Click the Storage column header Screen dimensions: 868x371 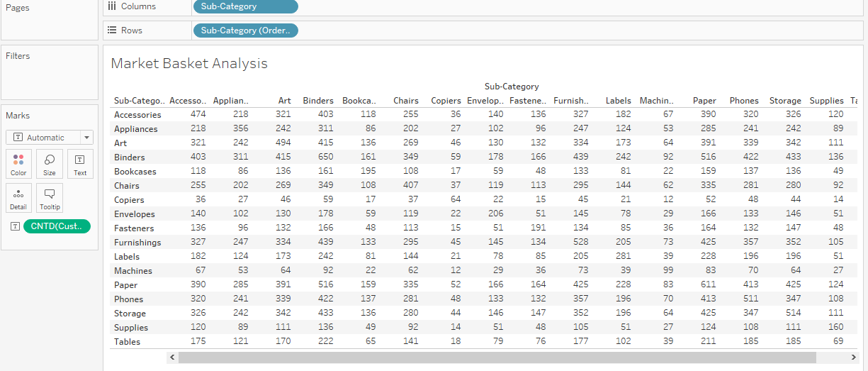785,101
